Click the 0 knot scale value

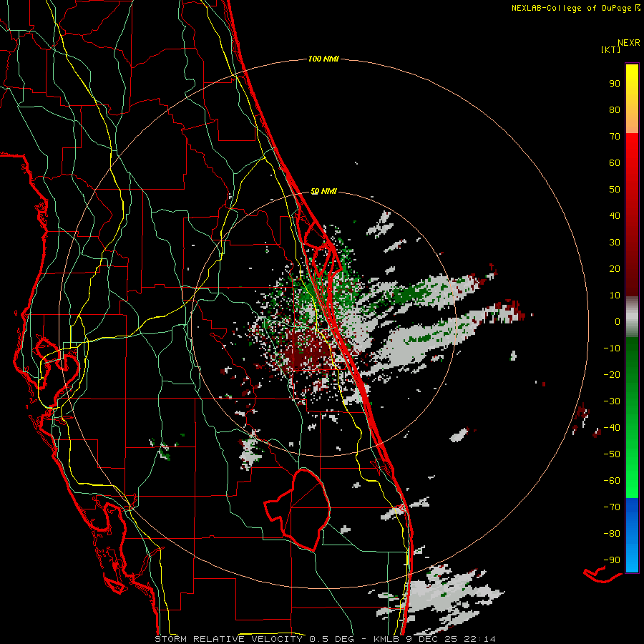(618, 321)
